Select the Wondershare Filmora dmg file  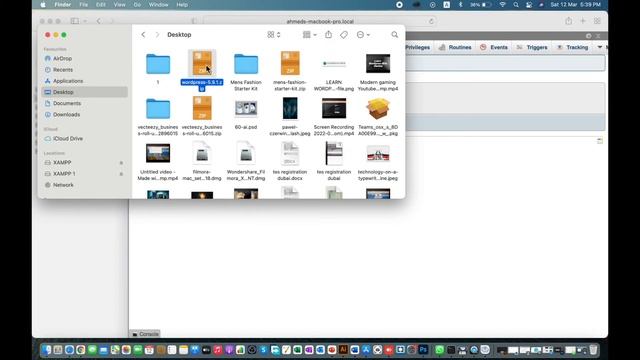click(x=246, y=153)
